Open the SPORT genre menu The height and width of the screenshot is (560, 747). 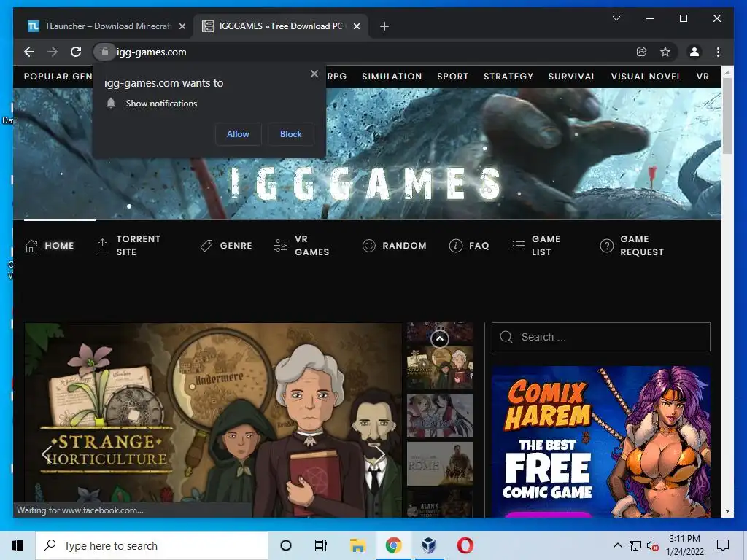[452, 76]
